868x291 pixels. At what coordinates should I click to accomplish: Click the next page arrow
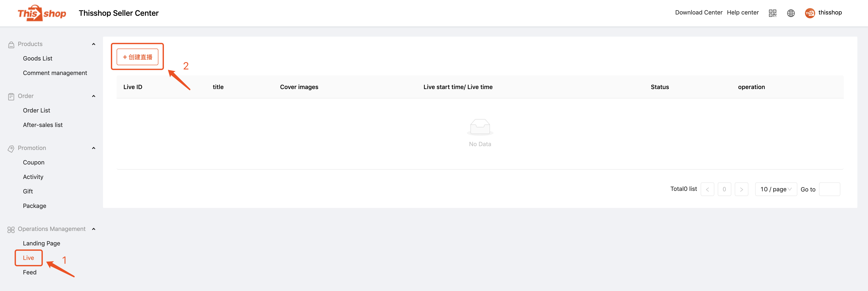(x=741, y=189)
